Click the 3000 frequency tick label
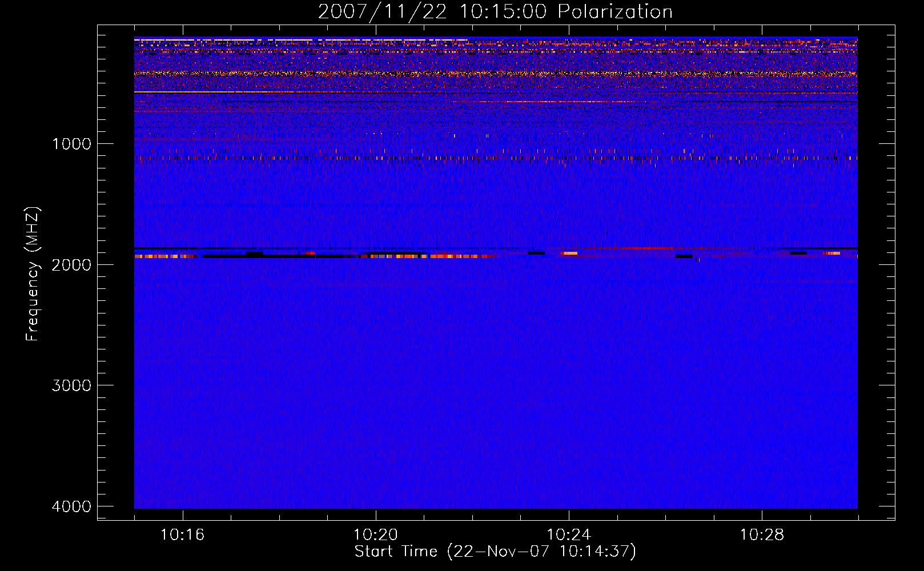Viewport: 924px width, 571px height. click(71, 385)
